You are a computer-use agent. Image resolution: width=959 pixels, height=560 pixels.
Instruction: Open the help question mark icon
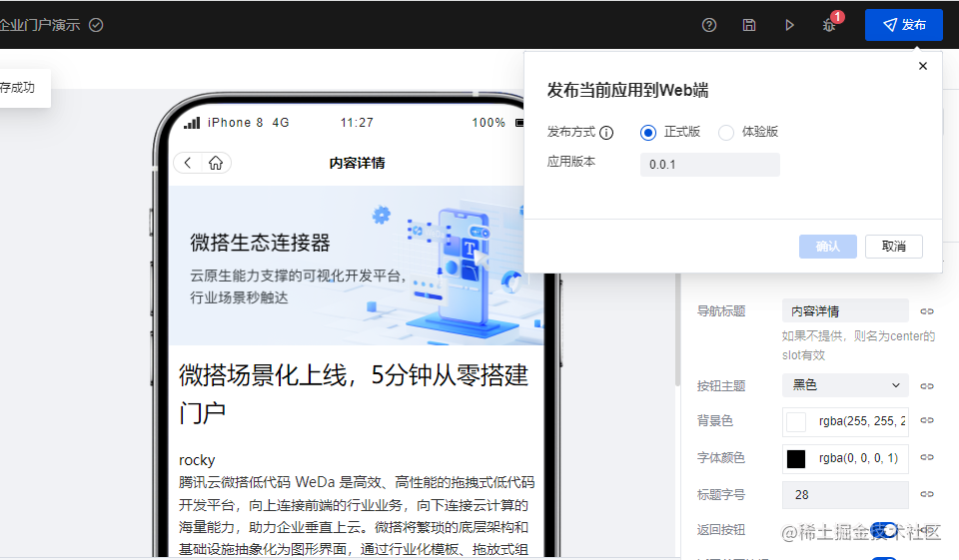(709, 25)
